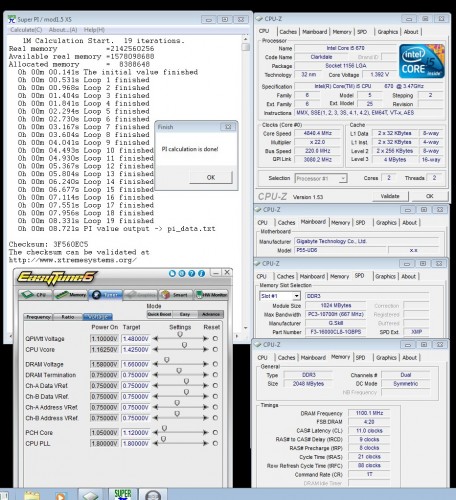This screenshot has width=456, height=500.
Task: Open the Smart tab in EasyTune6
Action: tap(176, 295)
